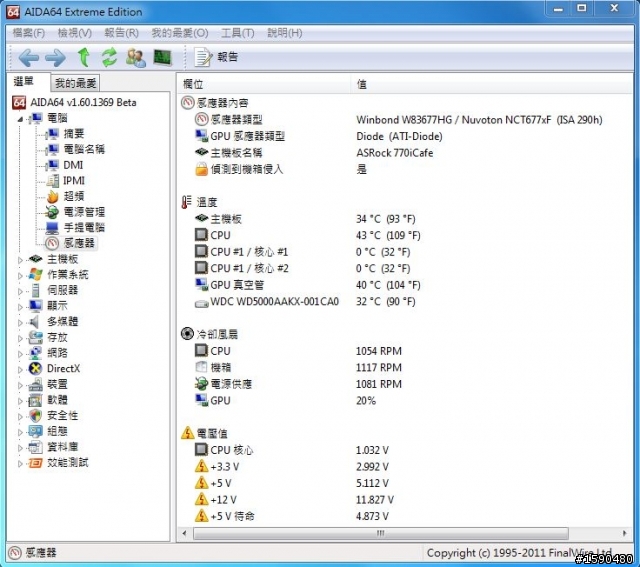Click the scrollbar right arrow
Viewport: 640px width, 567px height.
pos(624,533)
